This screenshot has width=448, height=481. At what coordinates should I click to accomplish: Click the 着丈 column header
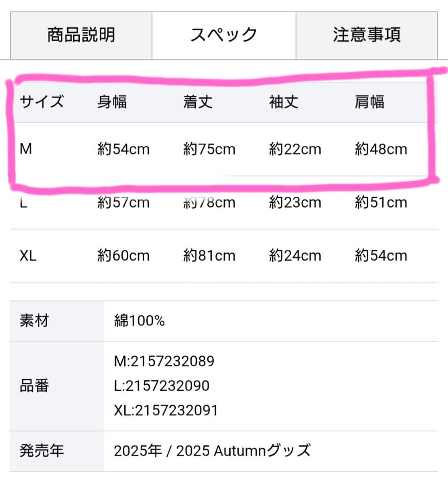pos(197,102)
